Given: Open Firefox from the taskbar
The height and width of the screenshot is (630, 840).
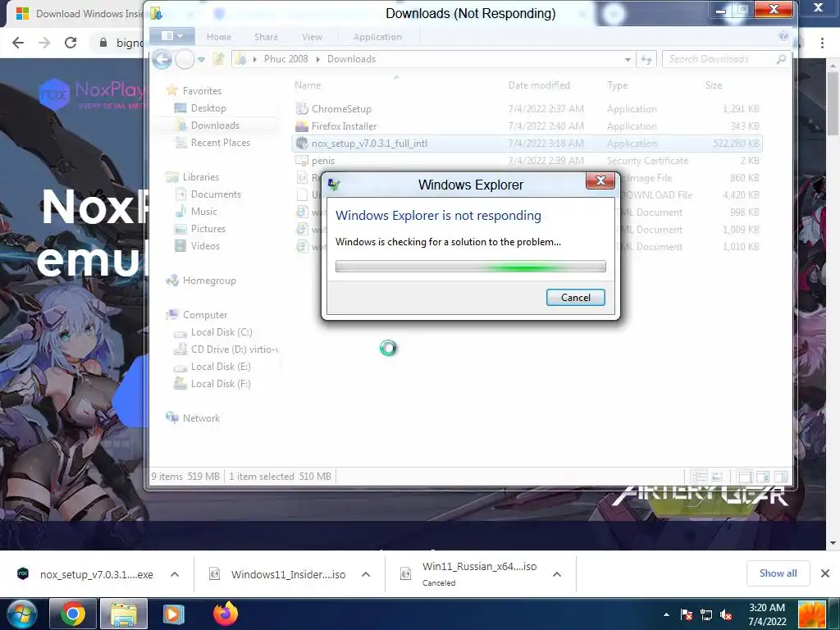Looking at the screenshot, I should (x=226, y=614).
